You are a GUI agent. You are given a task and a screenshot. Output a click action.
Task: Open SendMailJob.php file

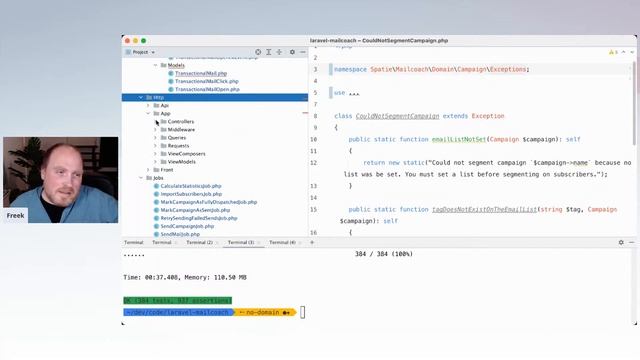pos(180,234)
